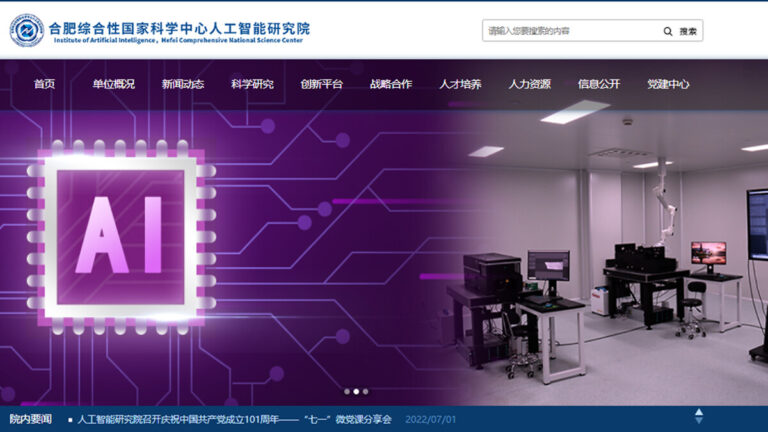
Task: Click the 2022/07/01 news date
Action: point(431,420)
